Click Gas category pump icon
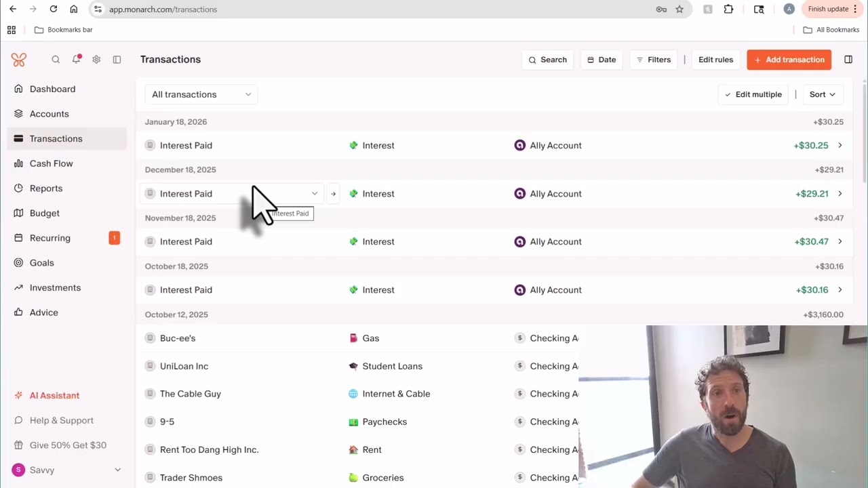This screenshot has height=488, width=868. [x=353, y=338]
